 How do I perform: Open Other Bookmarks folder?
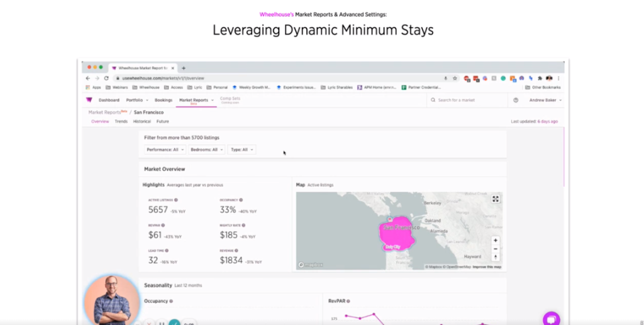[x=543, y=87]
